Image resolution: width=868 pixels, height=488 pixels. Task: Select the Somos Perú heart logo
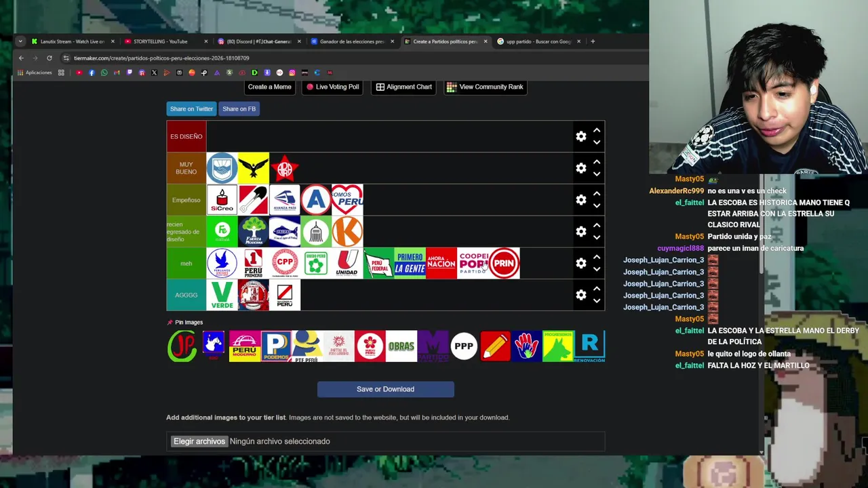tap(347, 200)
